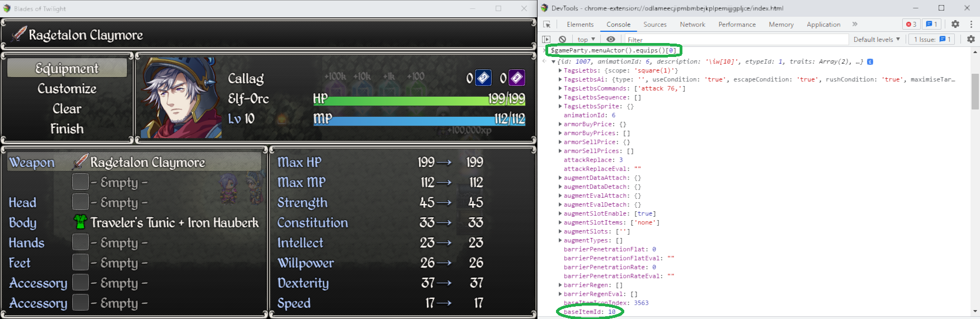This screenshot has height=319, width=980.
Task: Click the 1 Issue button
Action: [932, 39]
